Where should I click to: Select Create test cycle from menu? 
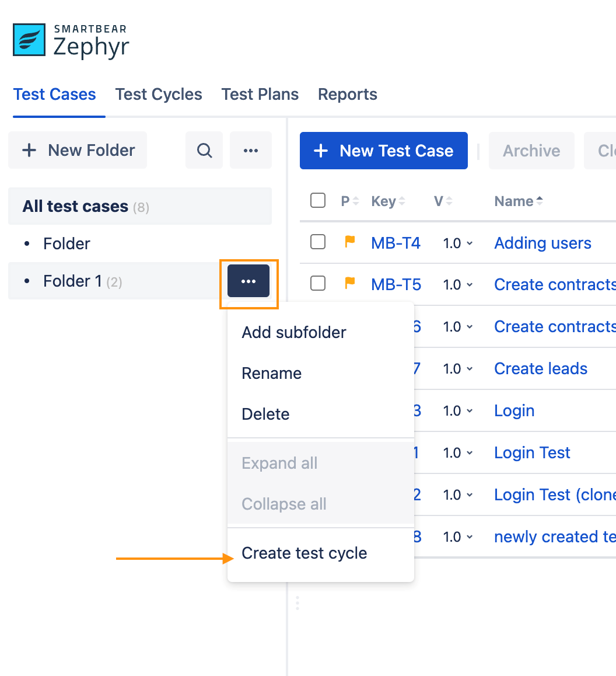pyautogui.click(x=304, y=553)
